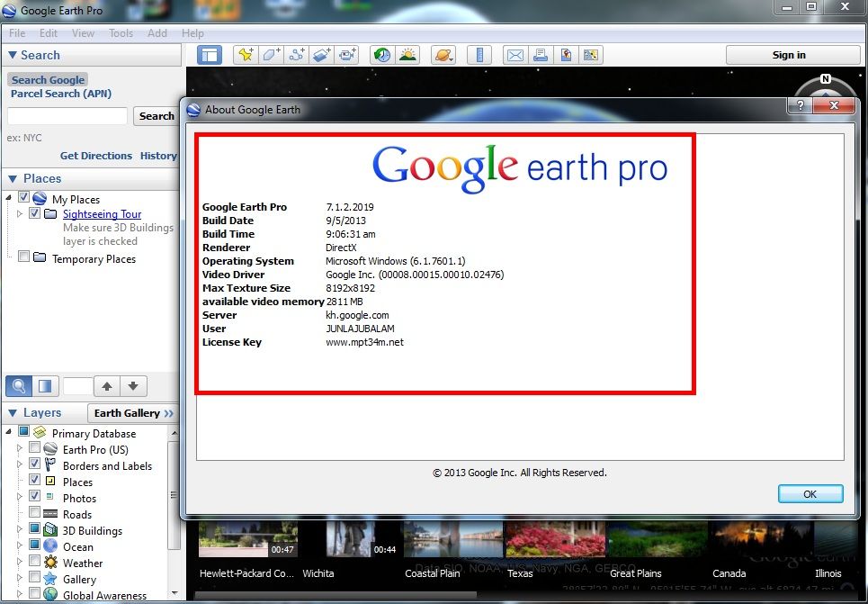Viewport: 868px width, 604px height.
Task: Expand the Ocean layer node
Action: pos(20,545)
